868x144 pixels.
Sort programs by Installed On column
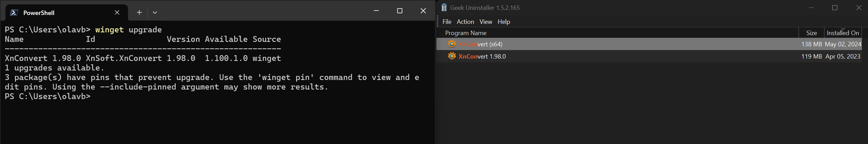842,33
